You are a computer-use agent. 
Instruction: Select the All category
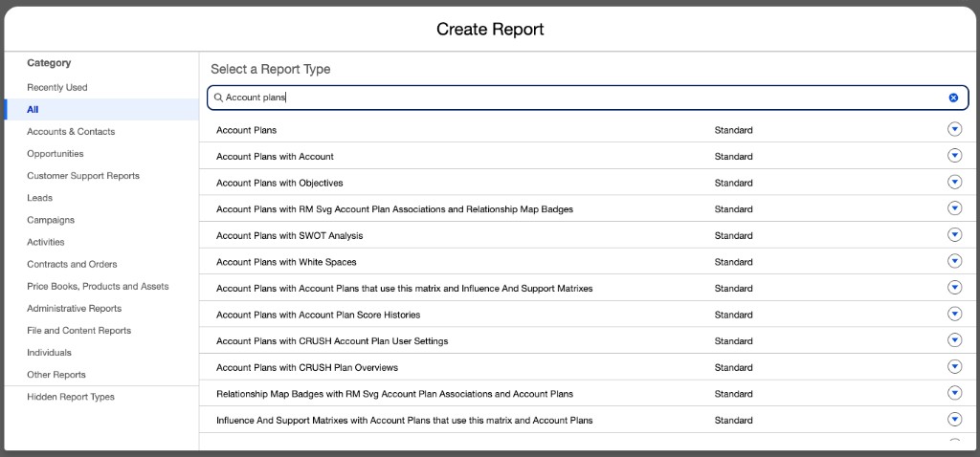[x=101, y=109]
